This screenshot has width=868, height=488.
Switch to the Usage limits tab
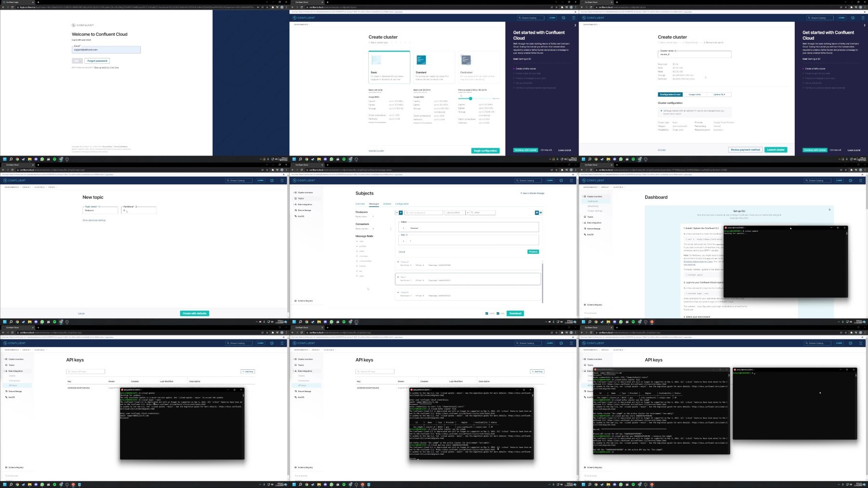pos(695,95)
